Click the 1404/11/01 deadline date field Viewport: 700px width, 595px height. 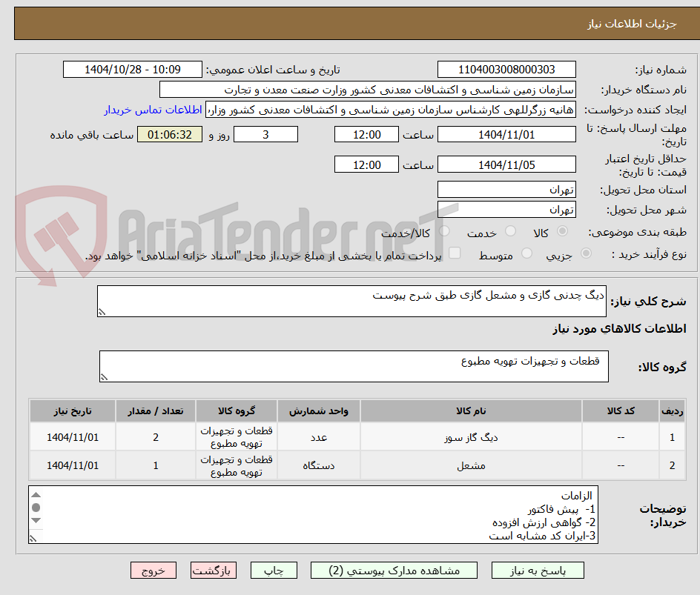click(506, 134)
